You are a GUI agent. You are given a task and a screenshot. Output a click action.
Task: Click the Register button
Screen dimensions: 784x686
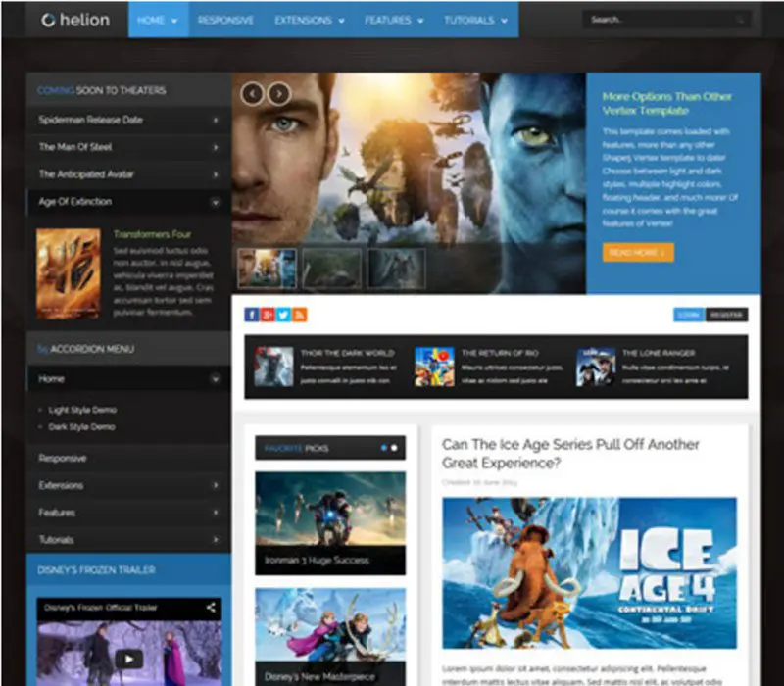point(726,315)
